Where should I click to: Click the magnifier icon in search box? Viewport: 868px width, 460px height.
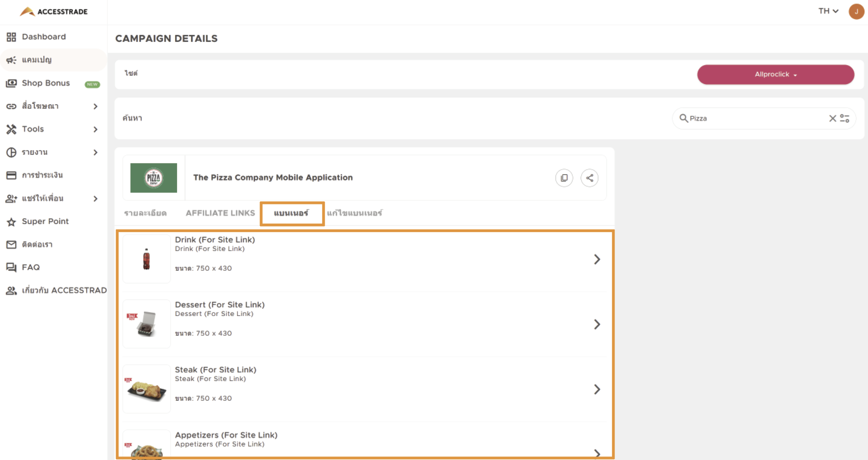click(x=683, y=118)
